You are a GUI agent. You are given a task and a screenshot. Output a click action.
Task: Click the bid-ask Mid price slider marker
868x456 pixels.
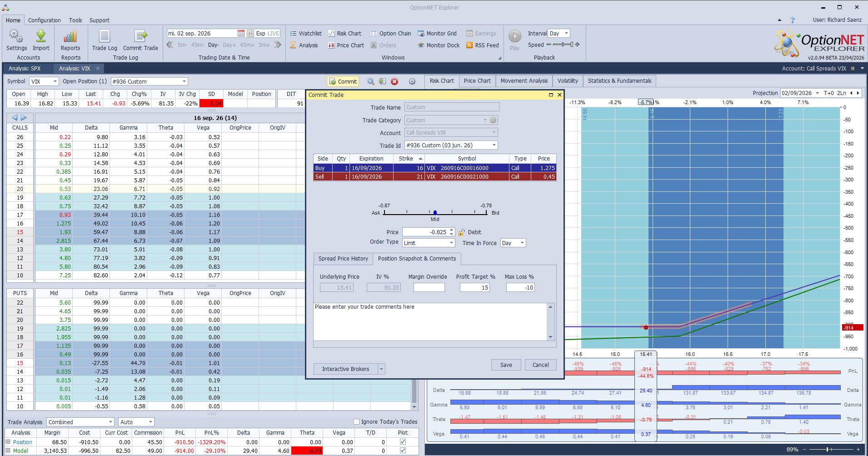tap(435, 212)
